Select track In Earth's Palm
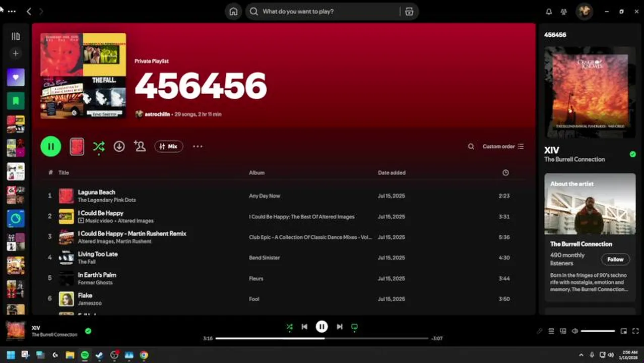This screenshot has height=363, width=644. click(x=97, y=275)
